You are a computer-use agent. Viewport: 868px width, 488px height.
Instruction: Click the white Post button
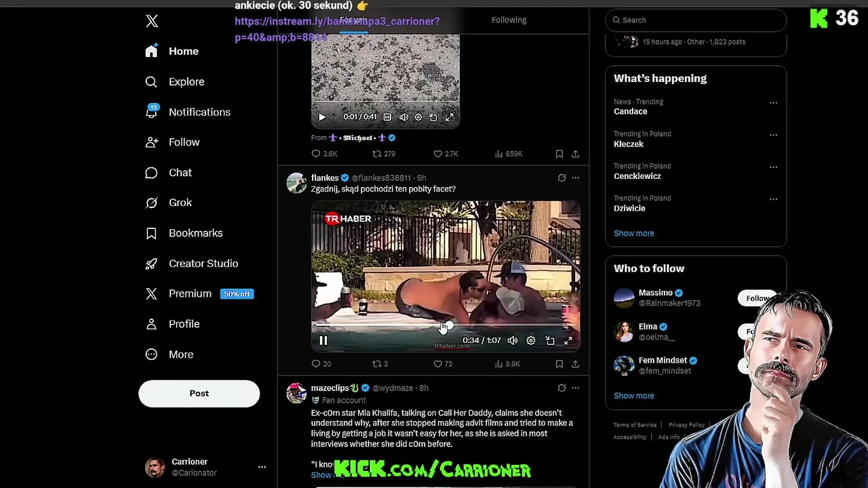click(199, 394)
